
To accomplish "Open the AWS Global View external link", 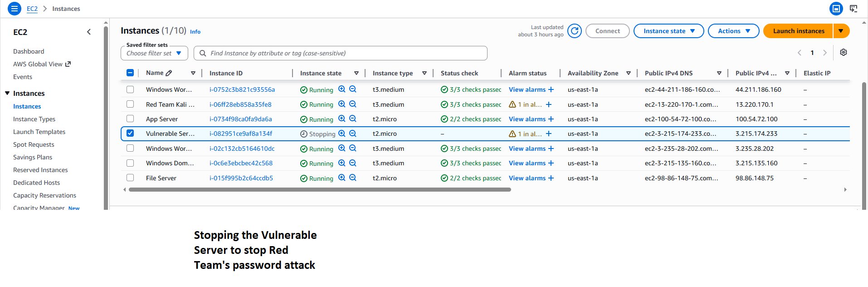I will [x=42, y=64].
